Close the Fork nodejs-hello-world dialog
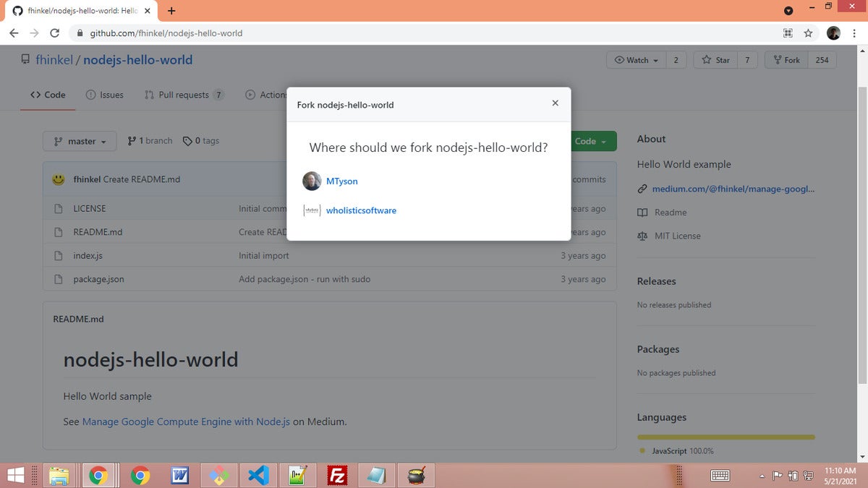The height and width of the screenshot is (488, 868). [x=555, y=103]
